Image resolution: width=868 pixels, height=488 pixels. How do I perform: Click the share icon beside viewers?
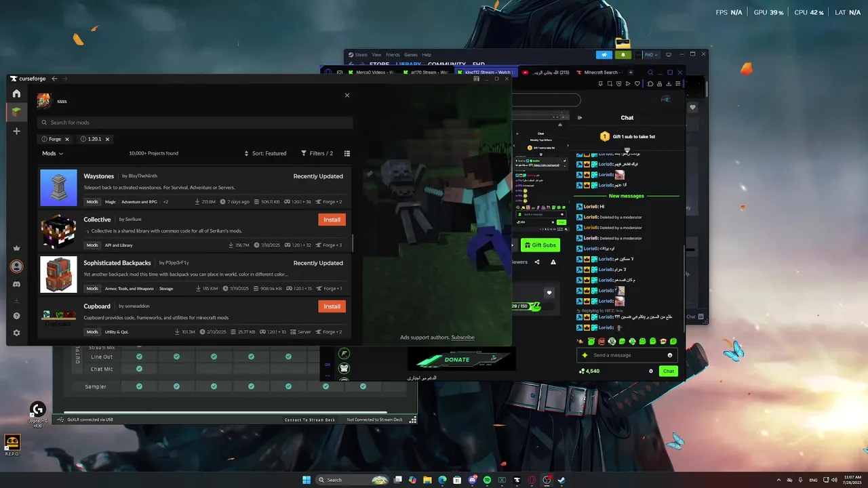tap(537, 262)
